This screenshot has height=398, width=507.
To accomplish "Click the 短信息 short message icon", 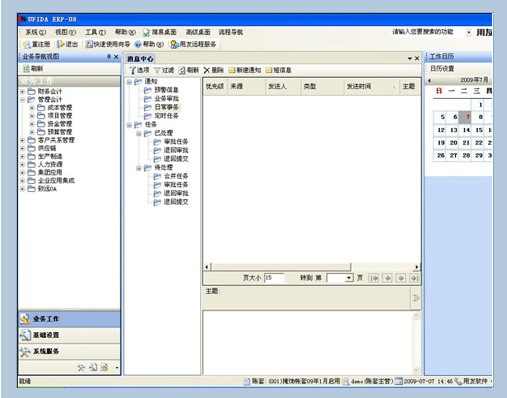I will pyautogui.click(x=269, y=70).
